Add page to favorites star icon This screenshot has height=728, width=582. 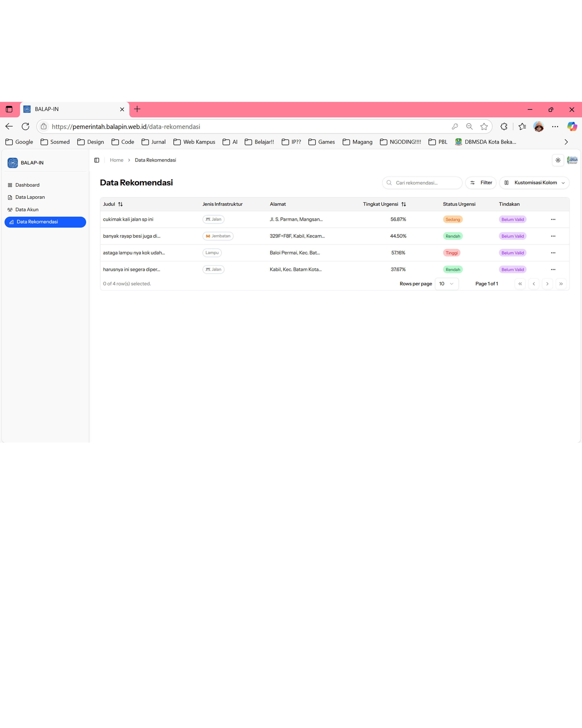point(484,127)
